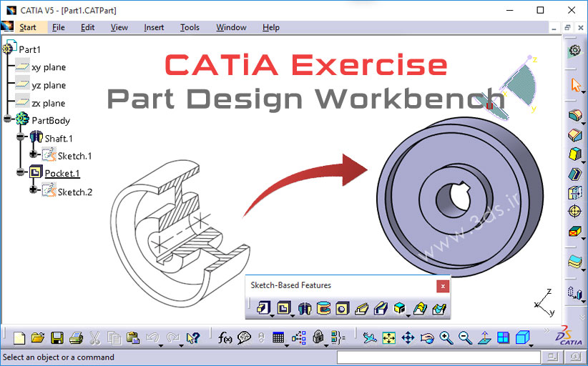Screen dimensions: 588x366
Task: Select the Groove tool in Sketch-Based Features
Action: point(323,309)
